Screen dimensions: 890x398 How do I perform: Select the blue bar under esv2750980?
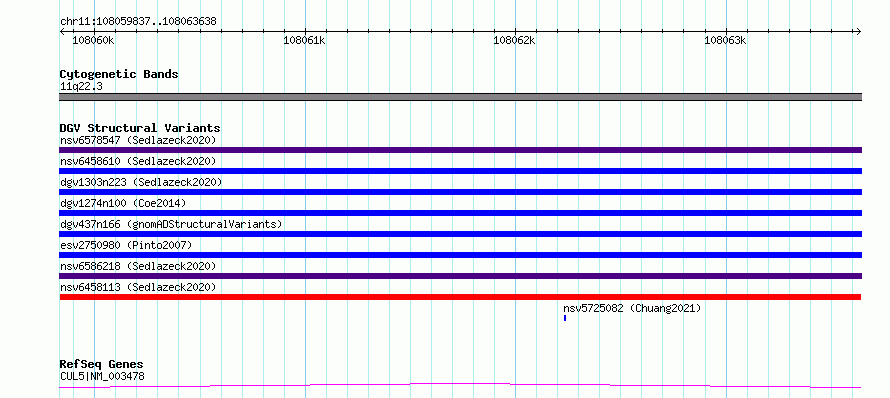460,255
